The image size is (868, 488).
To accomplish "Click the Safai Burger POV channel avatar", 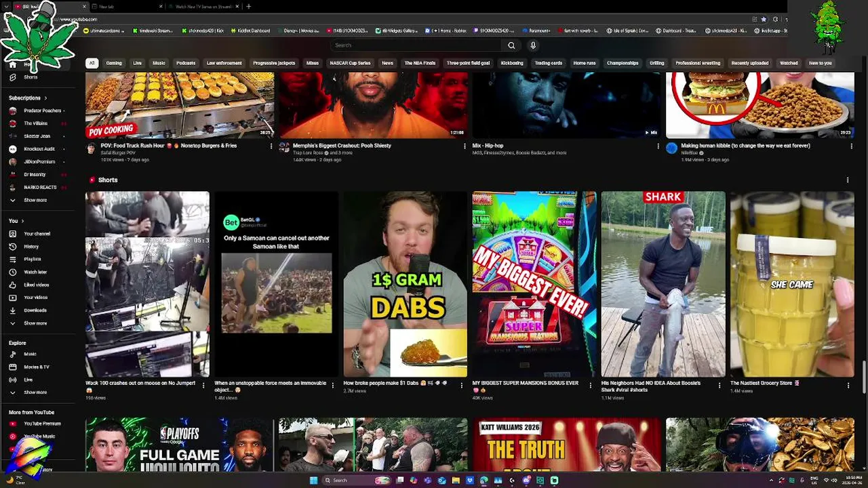I will [92, 148].
